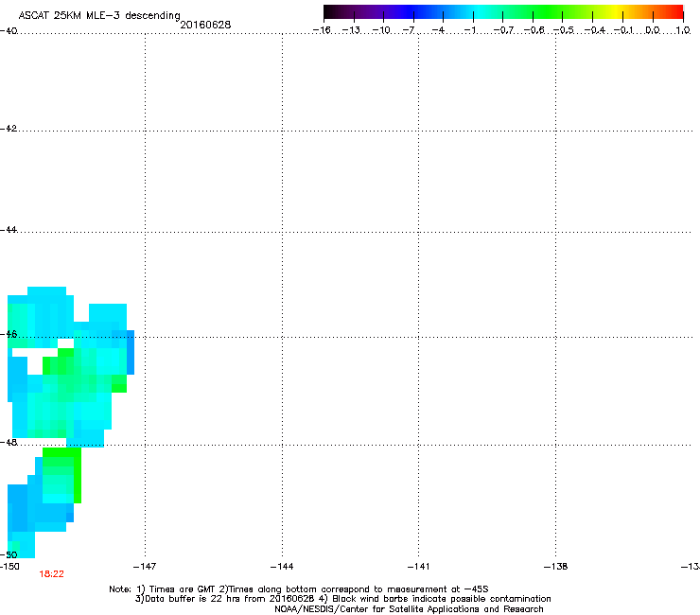Screen dimensions: 700x615
Task: Click the "NOAA/NESDIS/Center for Satellite Applications and Research" credit
Action: coord(409,609)
